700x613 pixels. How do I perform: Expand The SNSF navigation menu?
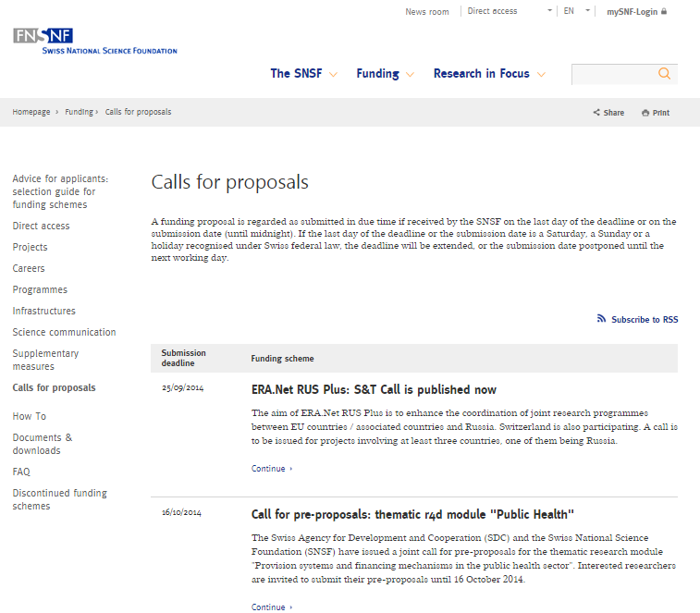[x=303, y=74]
